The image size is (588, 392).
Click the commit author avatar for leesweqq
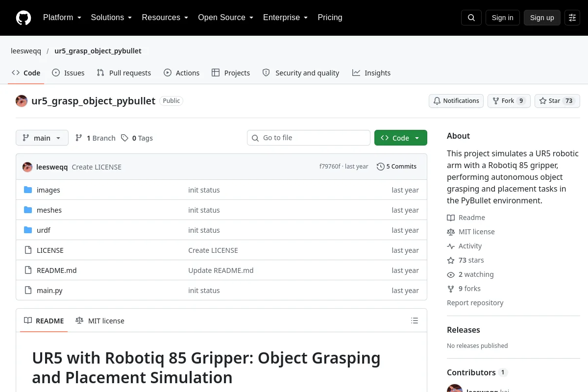pyautogui.click(x=27, y=167)
